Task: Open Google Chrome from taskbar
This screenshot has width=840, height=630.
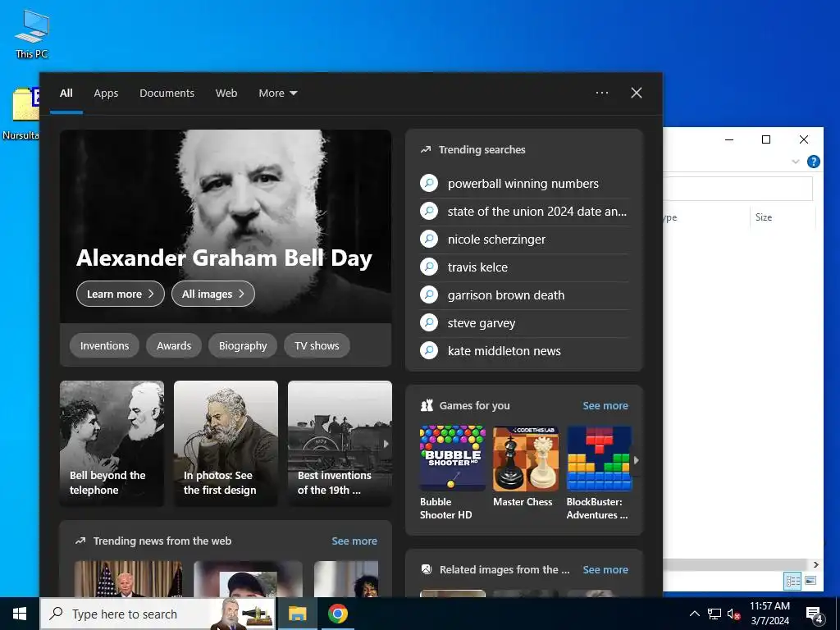Action: click(337, 614)
